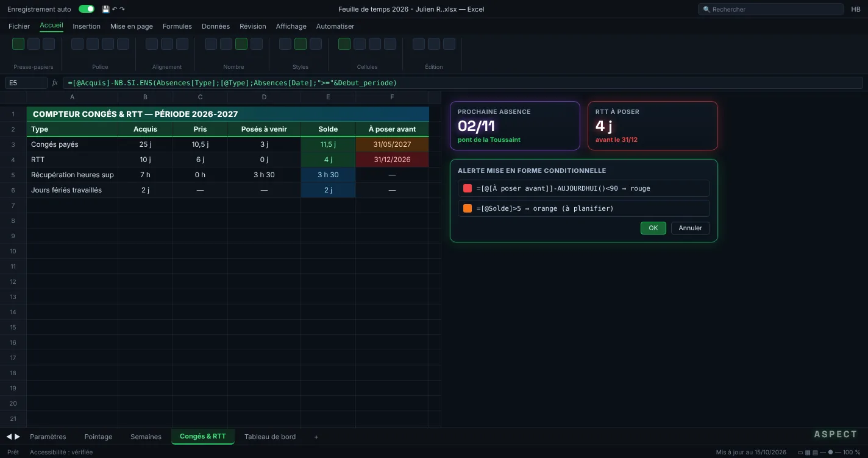Click the undo arrow in title bar

(115, 9)
